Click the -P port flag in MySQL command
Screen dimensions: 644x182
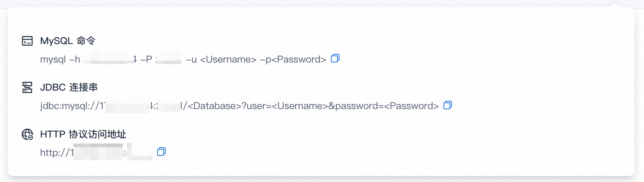[146, 60]
